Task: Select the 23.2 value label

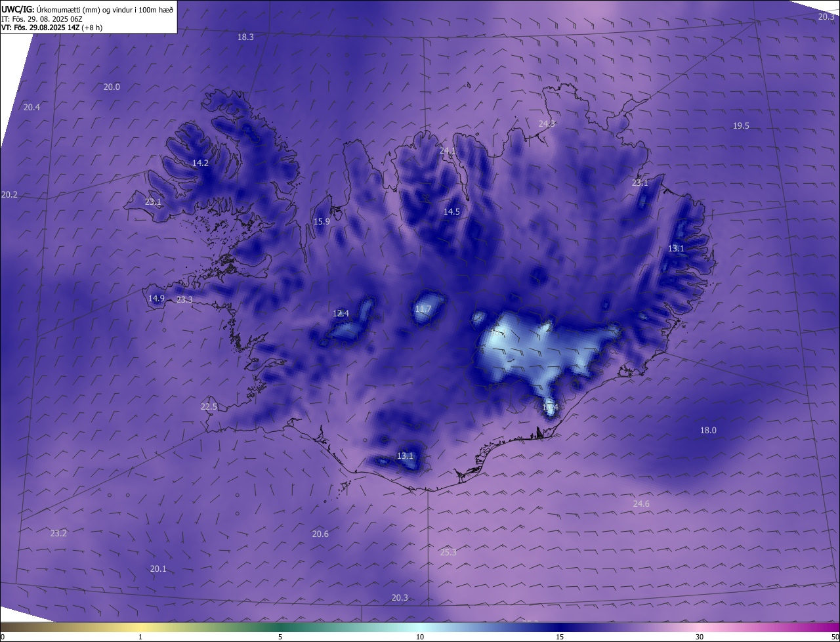Action: point(58,534)
